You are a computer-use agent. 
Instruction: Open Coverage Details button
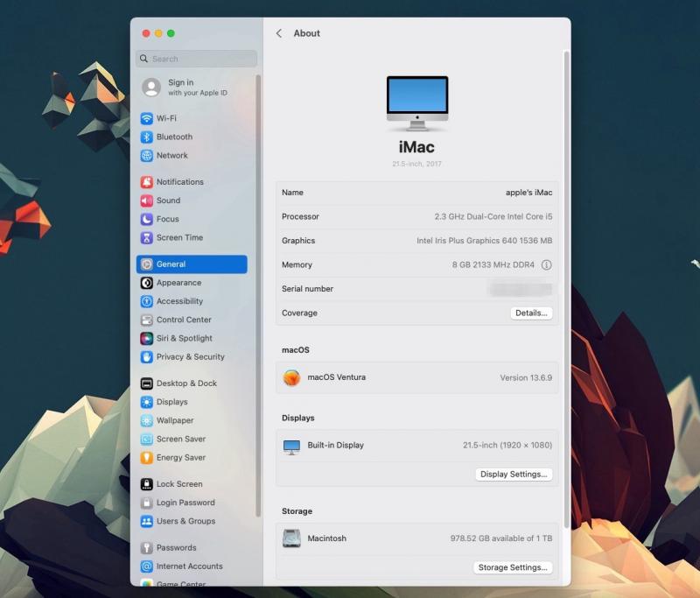coord(531,313)
